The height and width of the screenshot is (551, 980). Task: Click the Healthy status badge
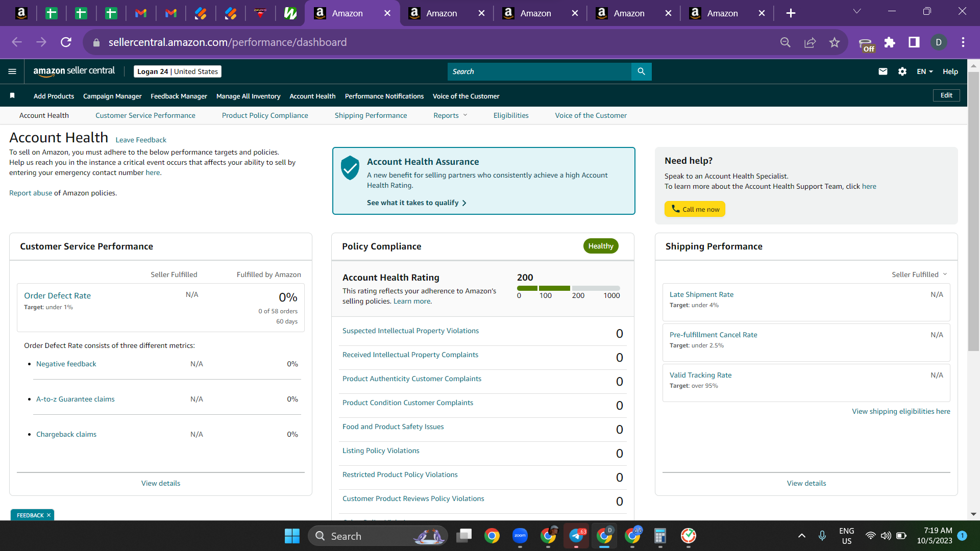(601, 246)
